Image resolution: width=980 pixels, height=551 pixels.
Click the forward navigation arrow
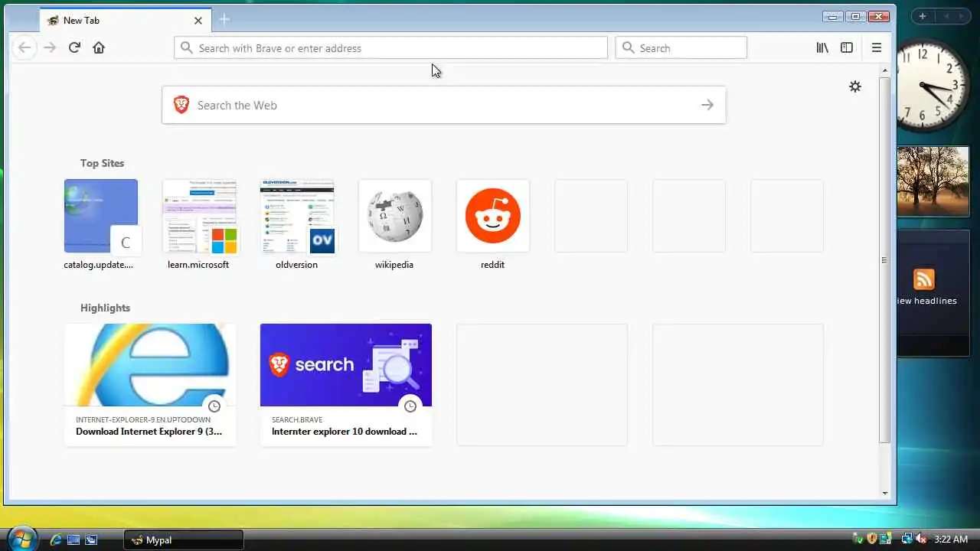[x=50, y=47]
